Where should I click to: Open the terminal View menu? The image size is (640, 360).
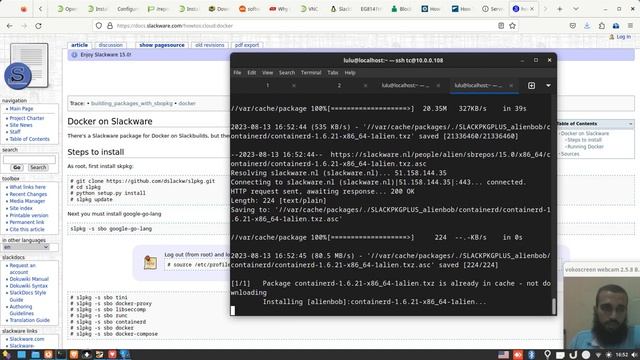point(267,73)
